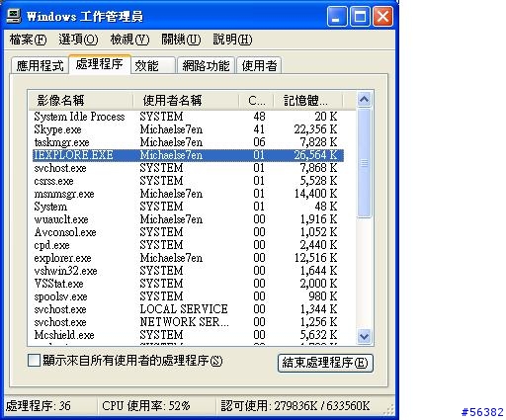This screenshot has width=506, height=420.
Task: Click the scrollbar up arrow
Action: [x=365, y=100]
